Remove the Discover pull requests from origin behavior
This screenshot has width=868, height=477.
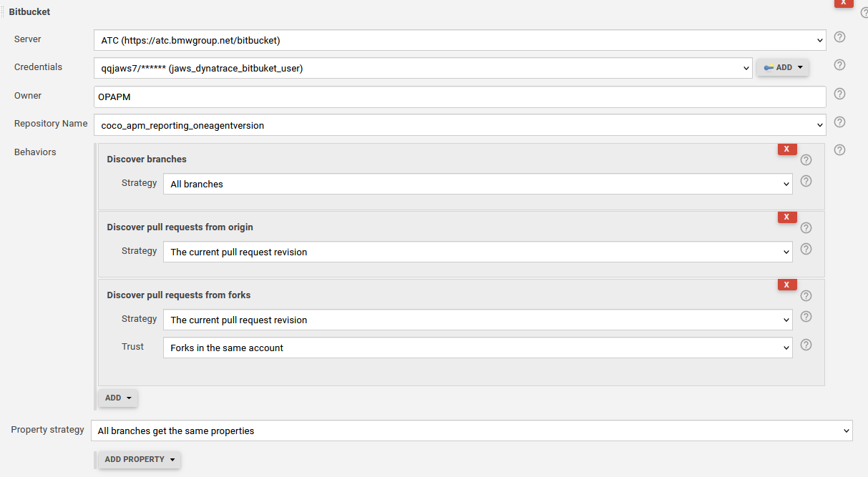(x=786, y=217)
